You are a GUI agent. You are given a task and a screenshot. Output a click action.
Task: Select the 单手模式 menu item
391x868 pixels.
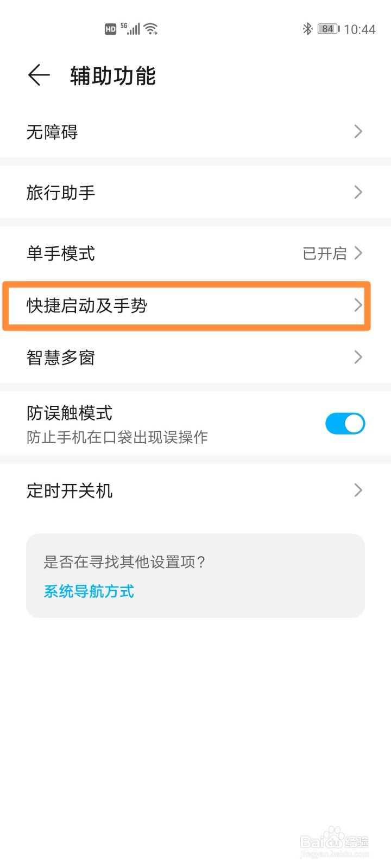pos(195,253)
